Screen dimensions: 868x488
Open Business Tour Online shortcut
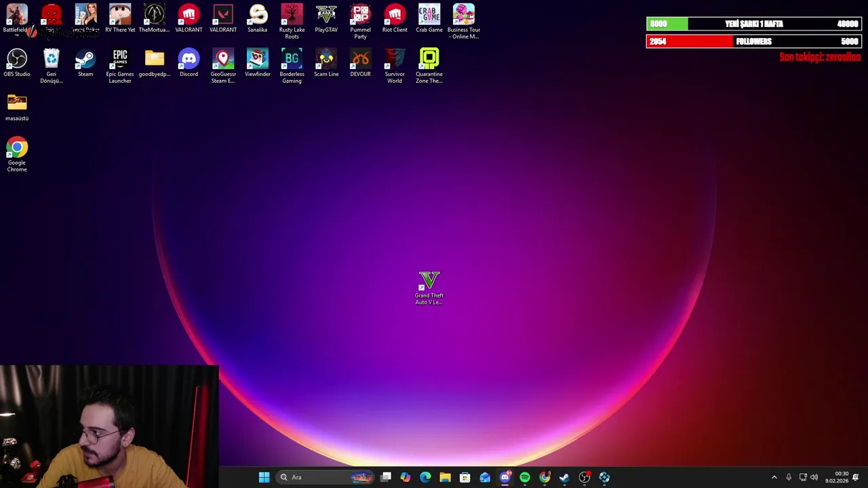click(x=464, y=22)
